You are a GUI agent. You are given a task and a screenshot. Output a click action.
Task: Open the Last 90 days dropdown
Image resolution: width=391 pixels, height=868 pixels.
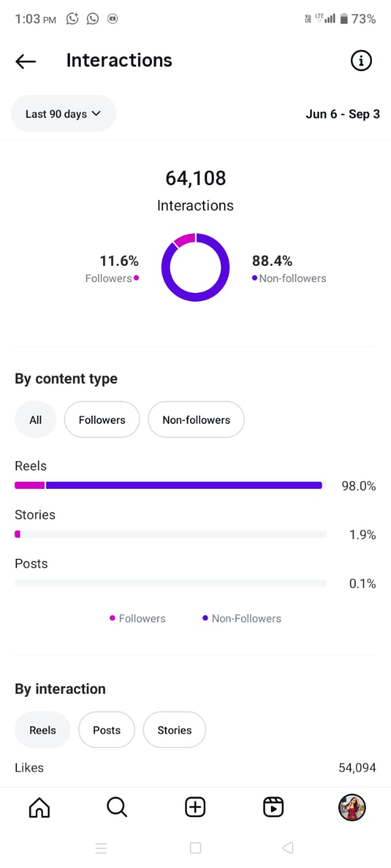63,114
